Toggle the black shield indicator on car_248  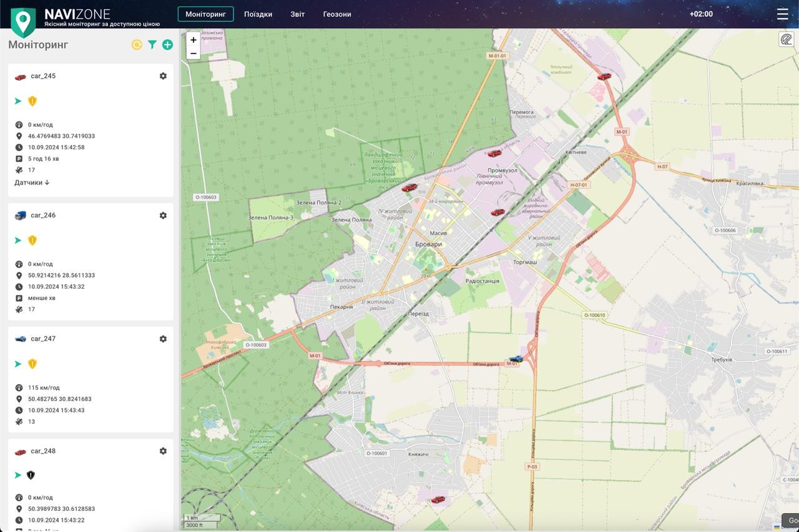point(31,475)
